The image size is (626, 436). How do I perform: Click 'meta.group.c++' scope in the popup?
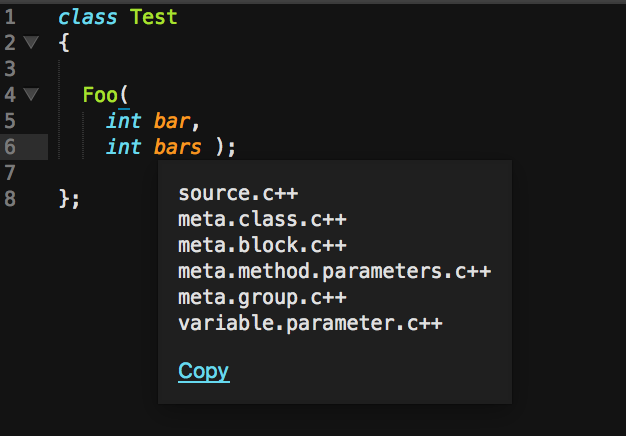click(262, 298)
